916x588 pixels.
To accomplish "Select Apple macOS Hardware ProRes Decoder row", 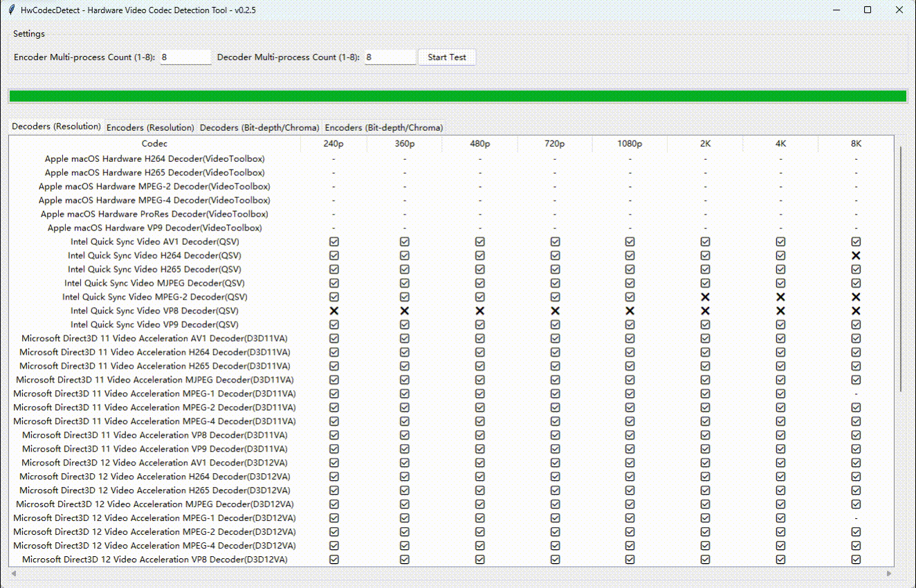I will 451,214.
